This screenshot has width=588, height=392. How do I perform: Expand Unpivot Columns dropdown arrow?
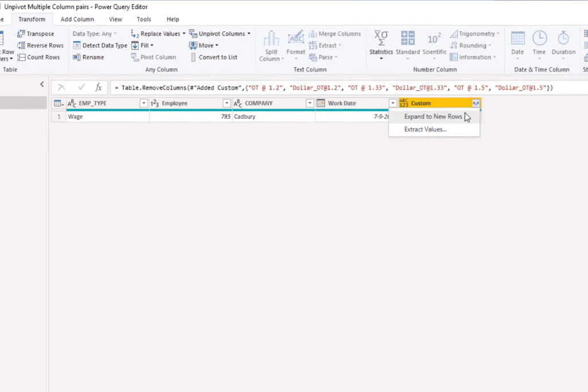[249, 34]
